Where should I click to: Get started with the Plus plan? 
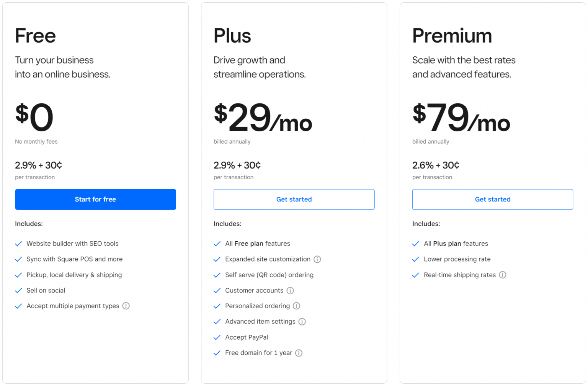tap(294, 199)
